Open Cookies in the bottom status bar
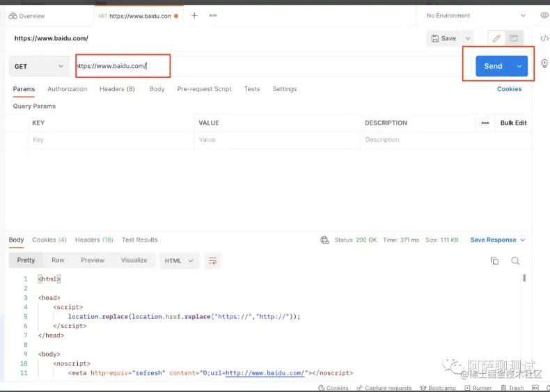The height and width of the screenshot is (392, 550). point(333,388)
